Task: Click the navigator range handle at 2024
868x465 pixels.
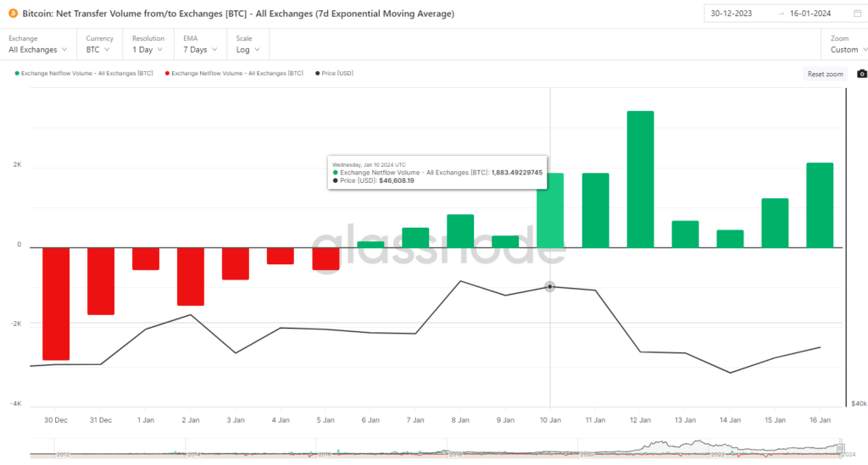Action: pos(840,448)
